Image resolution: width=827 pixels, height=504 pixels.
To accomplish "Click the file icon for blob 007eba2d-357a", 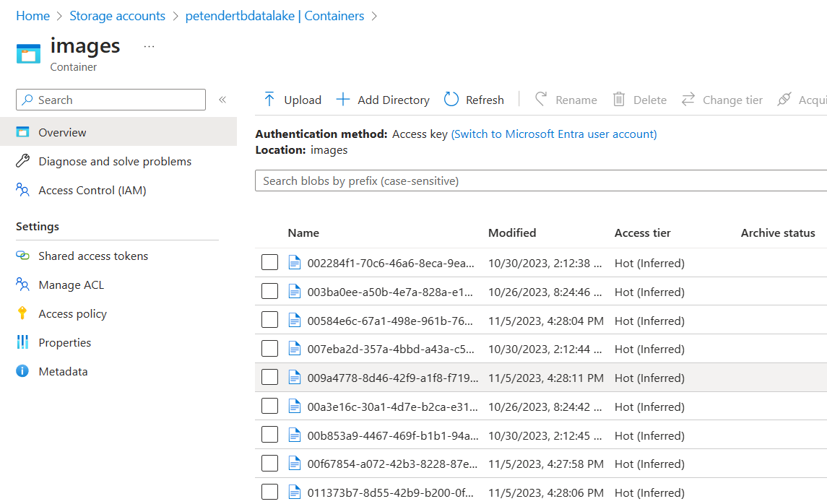I will point(295,349).
